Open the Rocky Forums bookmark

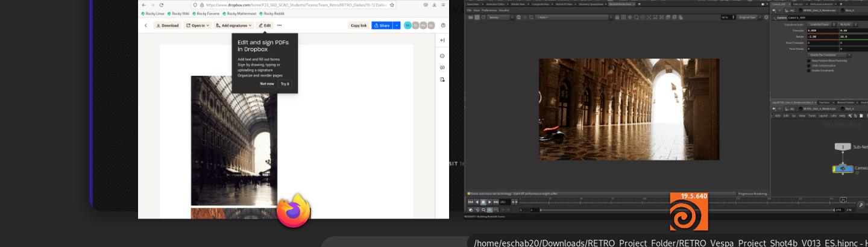[207, 13]
